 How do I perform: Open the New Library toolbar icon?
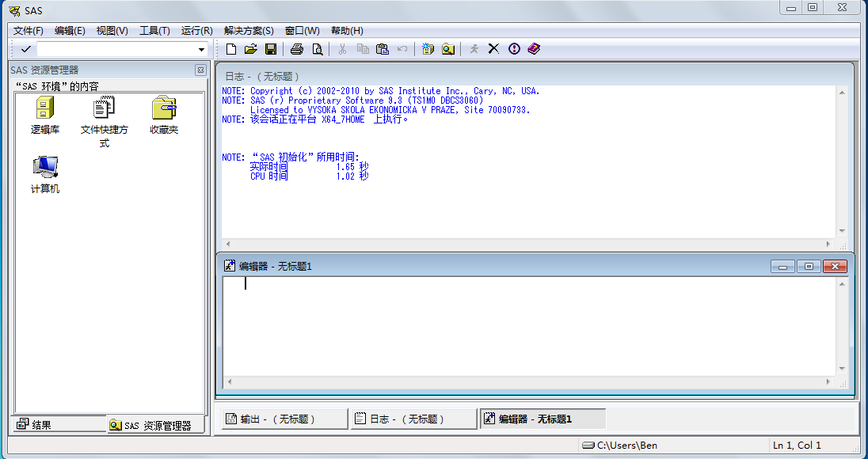pyautogui.click(x=428, y=49)
